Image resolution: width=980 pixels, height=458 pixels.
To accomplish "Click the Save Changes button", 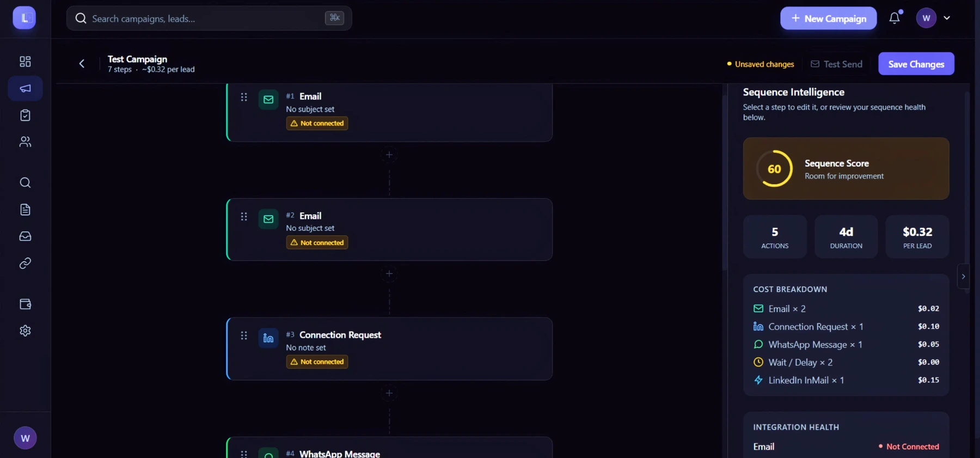I will coord(916,64).
